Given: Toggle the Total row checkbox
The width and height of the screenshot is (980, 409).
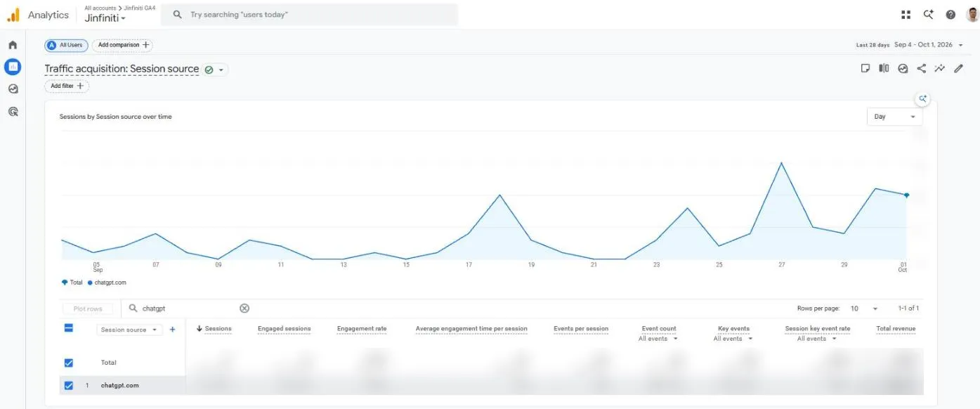Looking at the screenshot, I should 68,363.
